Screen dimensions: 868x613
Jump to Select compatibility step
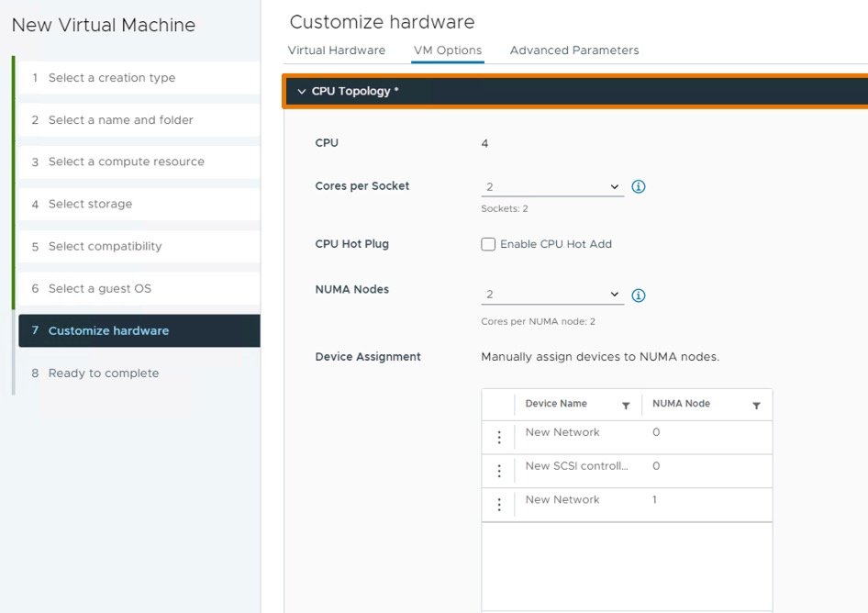105,246
